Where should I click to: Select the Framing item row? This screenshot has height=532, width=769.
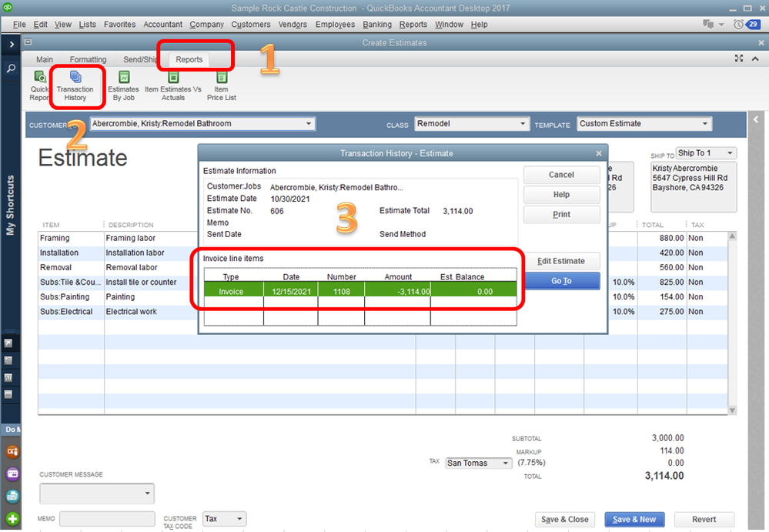pyautogui.click(x=383, y=239)
